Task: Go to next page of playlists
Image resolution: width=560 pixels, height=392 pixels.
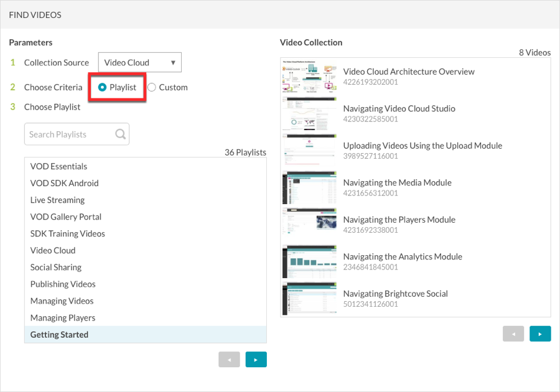Action: (256, 360)
